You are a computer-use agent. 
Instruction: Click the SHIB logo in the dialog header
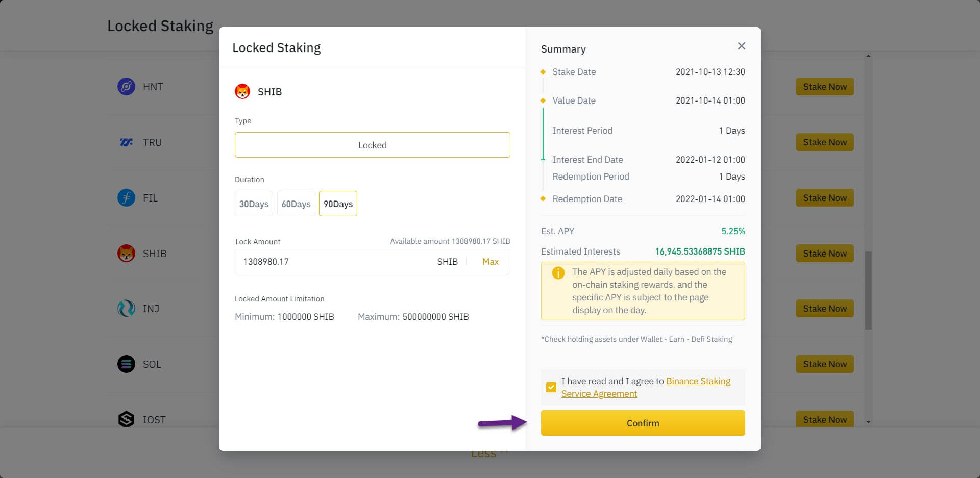point(242,92)
